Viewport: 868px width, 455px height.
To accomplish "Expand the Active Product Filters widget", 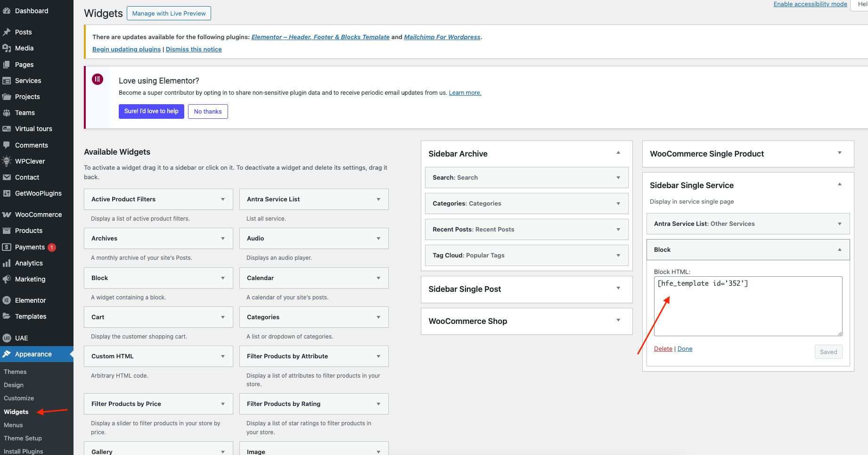I will pos(223,199).
